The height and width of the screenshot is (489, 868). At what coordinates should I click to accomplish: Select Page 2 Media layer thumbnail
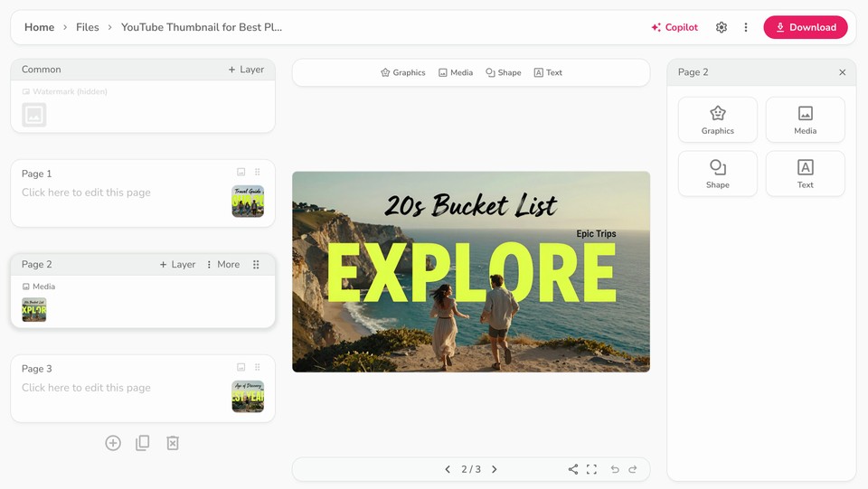click(x=33, y=310)
